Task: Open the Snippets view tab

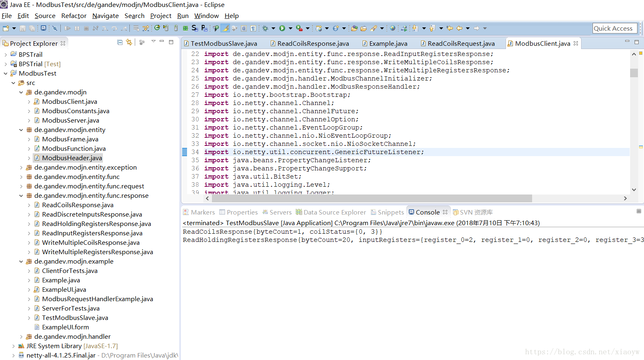Action: pos(387,212)
